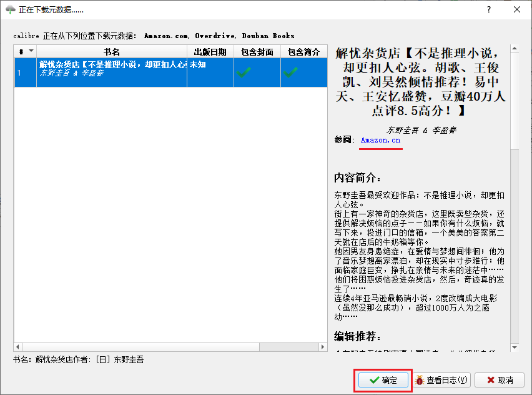The image size is (532, 395).
Task: Click the calibre download cloud title icon
Action: 11,9
